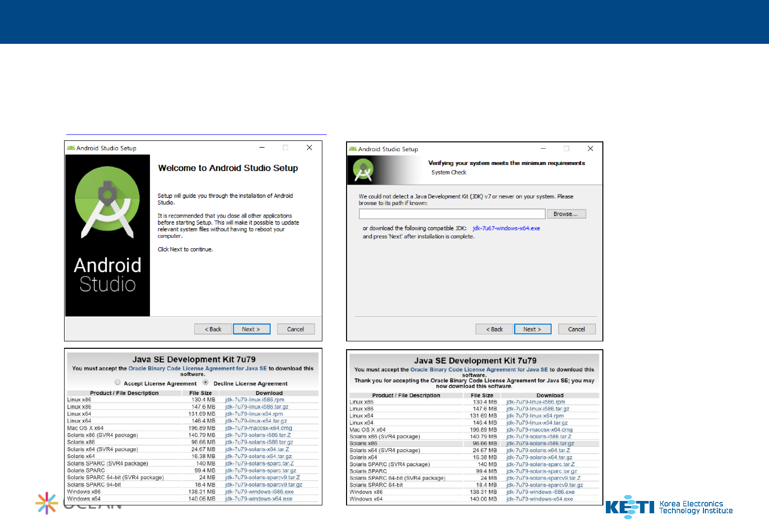
Task: Click 'Solaris SPARC 64-bit (SVR4 package)' in the radio-button table
Action: 115,477
